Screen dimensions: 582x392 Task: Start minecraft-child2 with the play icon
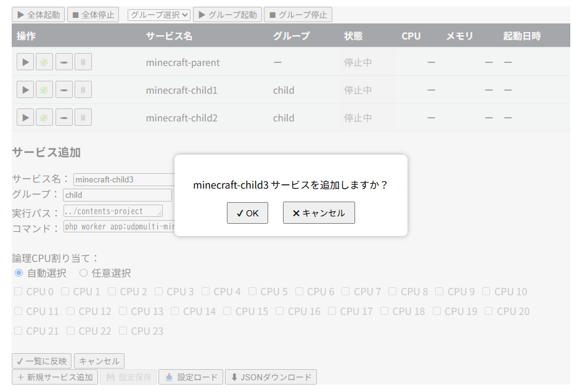(25, 117)
